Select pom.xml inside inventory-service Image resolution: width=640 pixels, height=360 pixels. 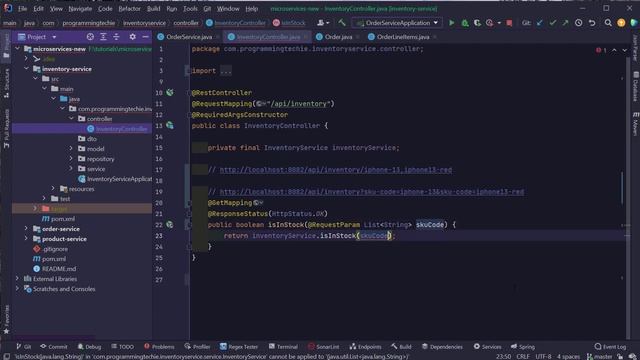pos(59,219)
